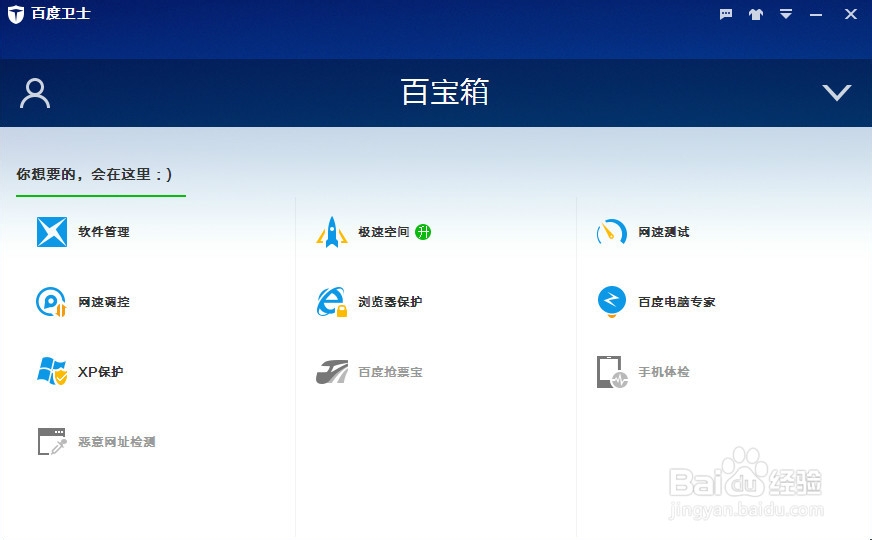Launch the 网速测试 speedometer icon
This screenshot has height=540, width=872.
(612, 232)
